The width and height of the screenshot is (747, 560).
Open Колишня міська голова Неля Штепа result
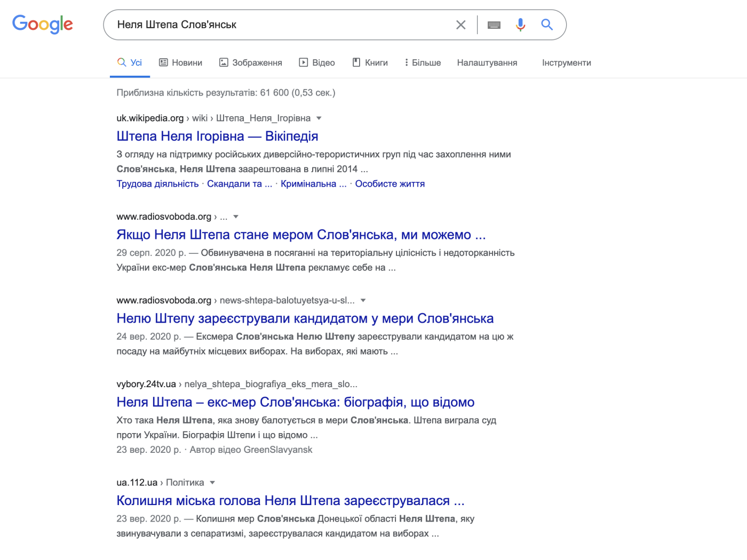291,501
